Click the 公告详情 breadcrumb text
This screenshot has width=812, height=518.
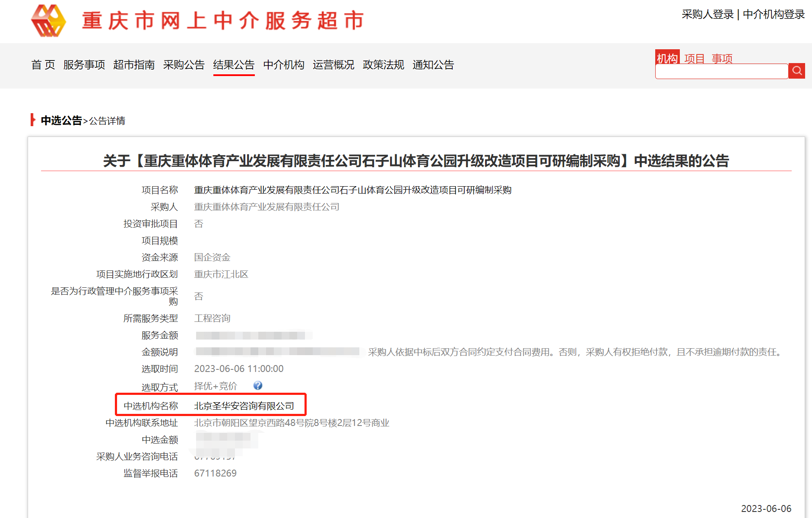click(x=107, y=121)
